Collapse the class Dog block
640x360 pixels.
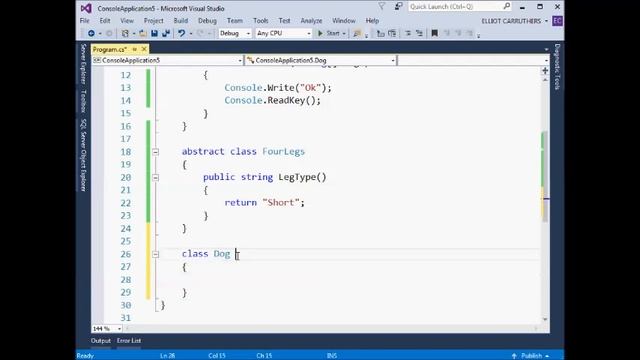tap(156, 254)
